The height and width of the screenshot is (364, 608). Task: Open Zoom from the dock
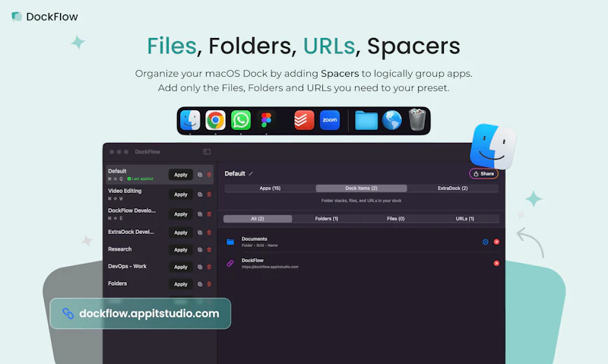(x=330, y=120)
